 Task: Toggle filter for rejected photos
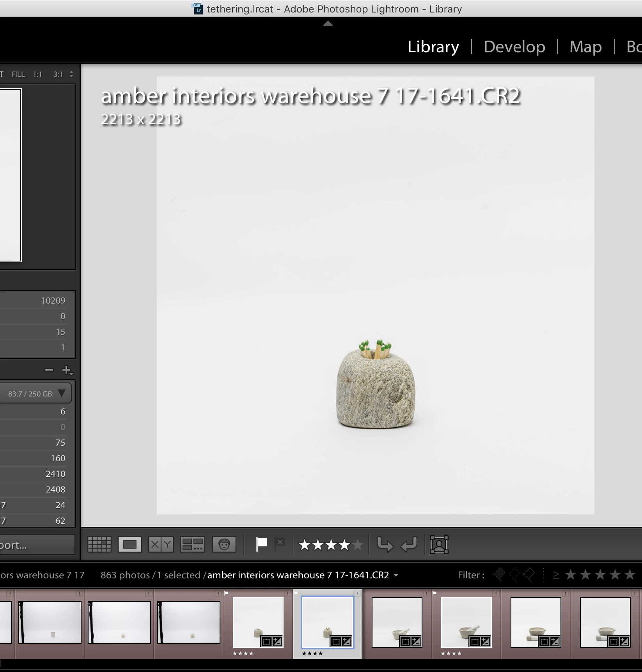click(529, 574)
